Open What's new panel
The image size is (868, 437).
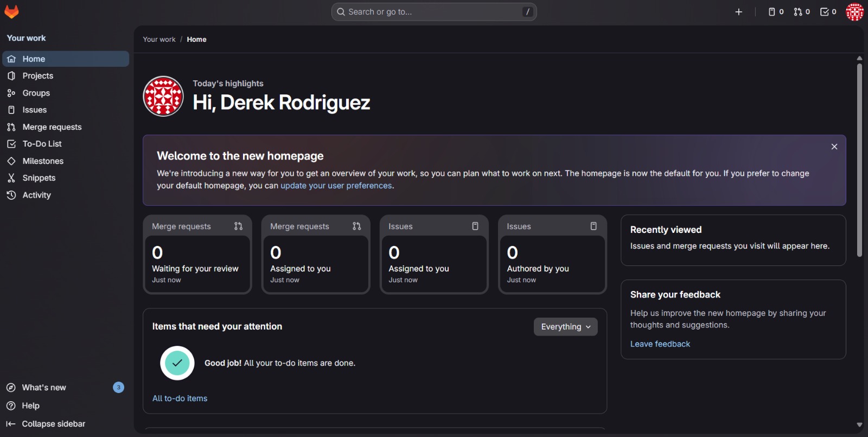[44, 388]
